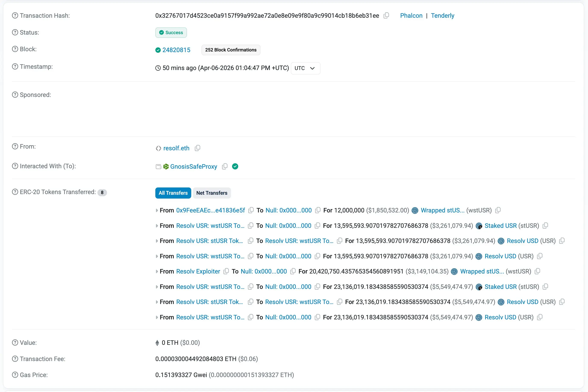The width and height of the screenshot is (588, 392).
Task: Open block 24820815
Action: (176, 50)
